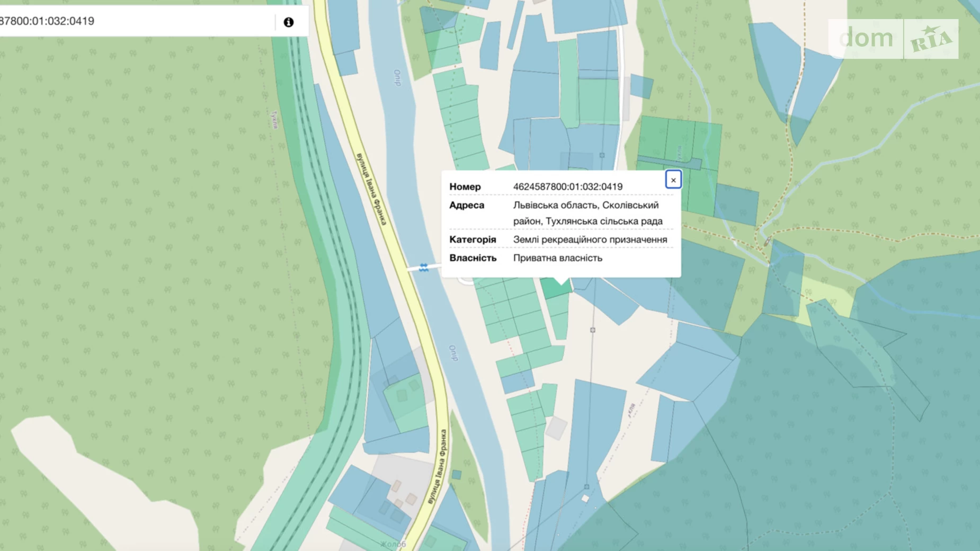The image size is (980, 551).
Task: Click the info icon beside the search field
Action: [x=288, y=22]
